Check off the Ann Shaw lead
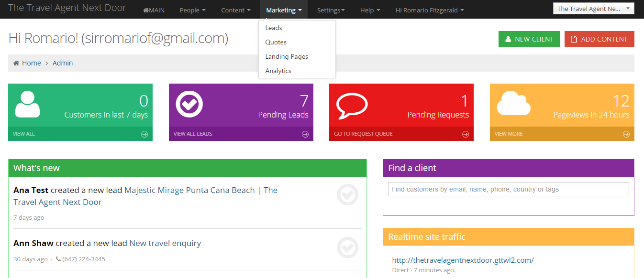Viewport: 644px width, 278px height. point(347,248)
